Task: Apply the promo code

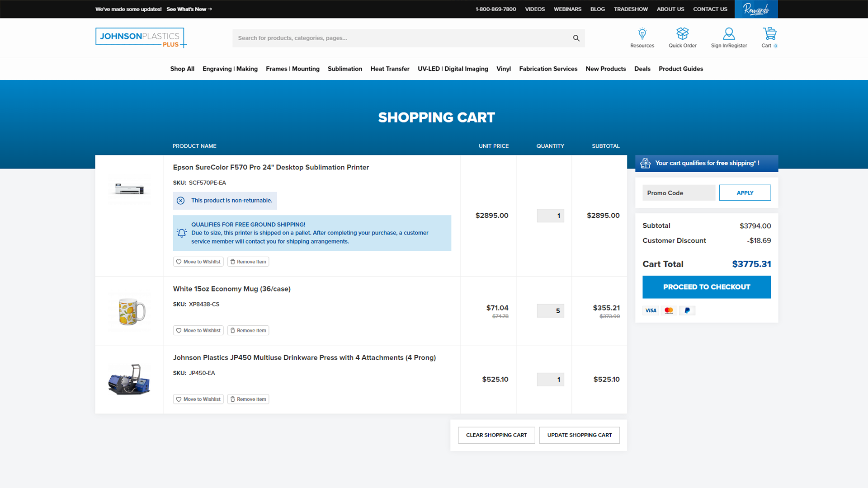Action: [745, 192]
